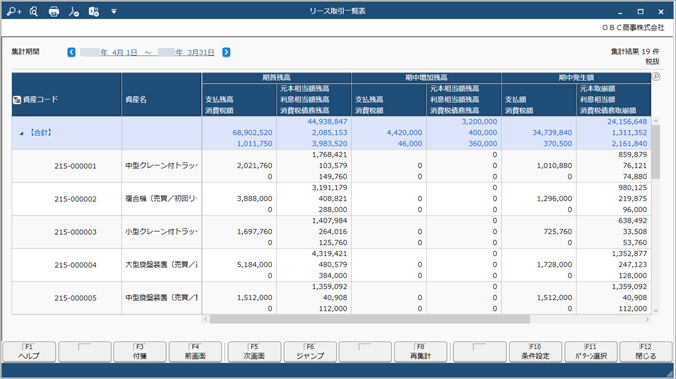This screenshot has height=379, width=676.
Task: Click the value 1,728,000 cell
Action: [554, 265]
